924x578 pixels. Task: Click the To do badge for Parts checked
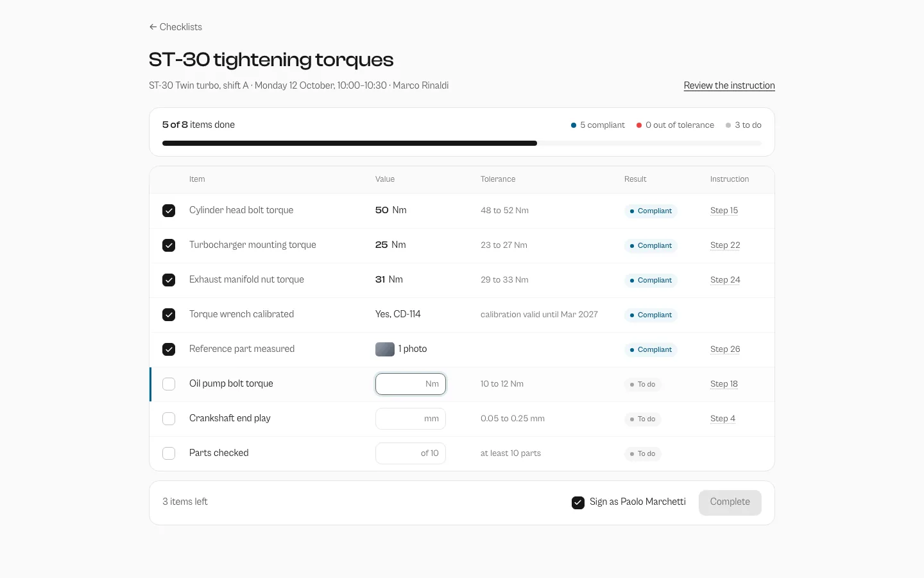(x=642, y=453)
